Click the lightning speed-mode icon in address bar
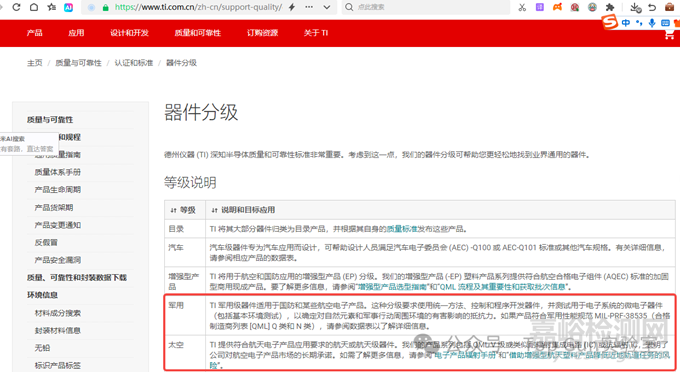The height and width of the screenshot is (372, 680). [x=292, y=7]
